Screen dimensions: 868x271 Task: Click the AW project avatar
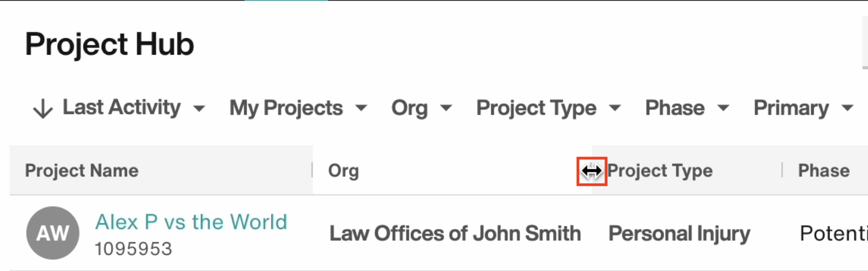52,233
